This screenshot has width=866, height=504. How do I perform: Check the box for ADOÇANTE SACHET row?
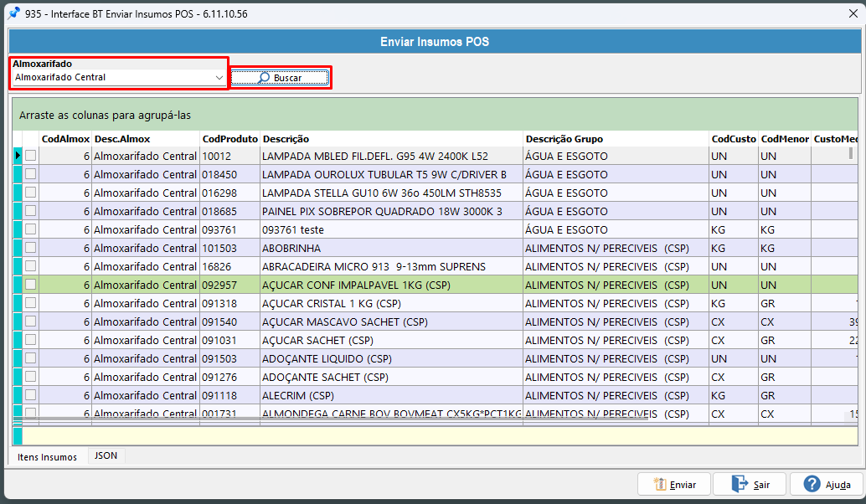point(30,377)
